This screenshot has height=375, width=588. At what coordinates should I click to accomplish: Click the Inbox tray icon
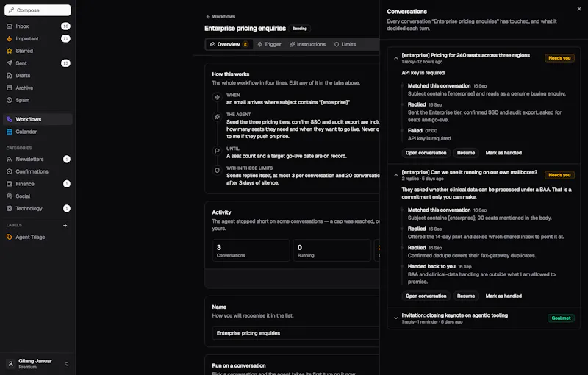click(10, 26)
